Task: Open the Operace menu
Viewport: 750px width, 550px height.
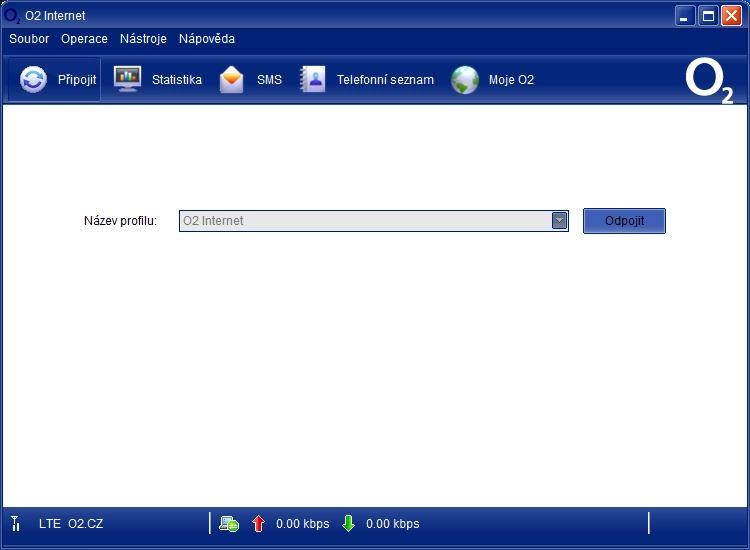Action: pos(84,39)
